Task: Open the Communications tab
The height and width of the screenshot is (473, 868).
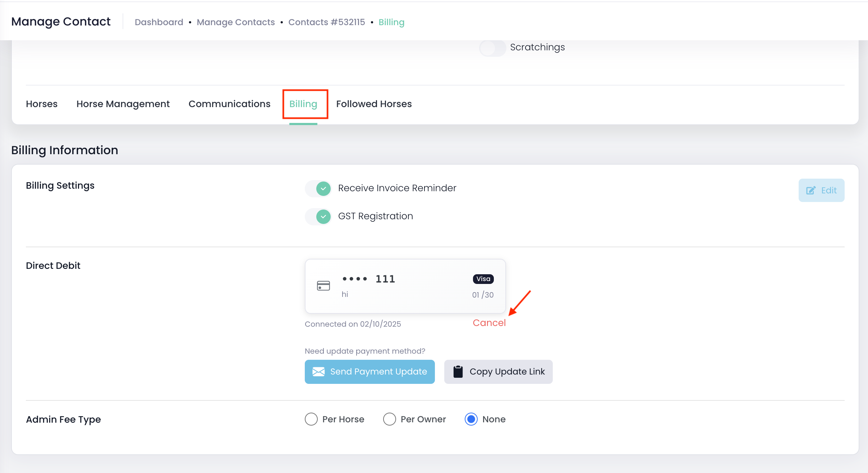Action: pos(229,104)
